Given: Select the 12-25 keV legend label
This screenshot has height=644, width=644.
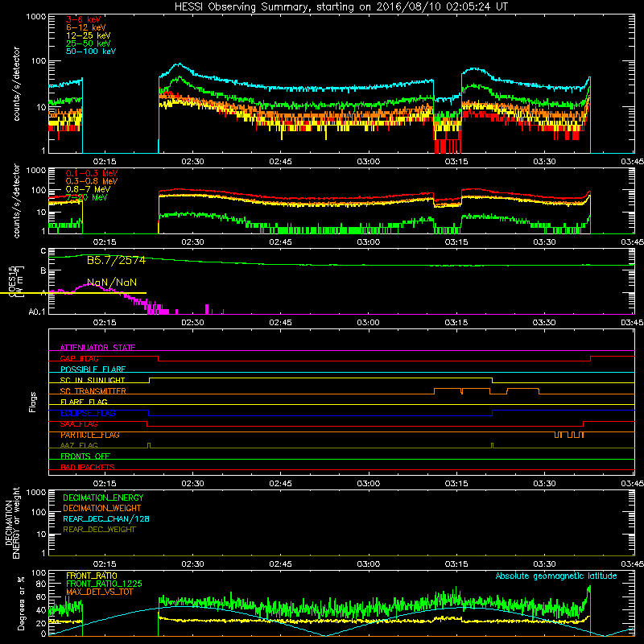Looking at the screenshot, I should click(x=89, y=35).
